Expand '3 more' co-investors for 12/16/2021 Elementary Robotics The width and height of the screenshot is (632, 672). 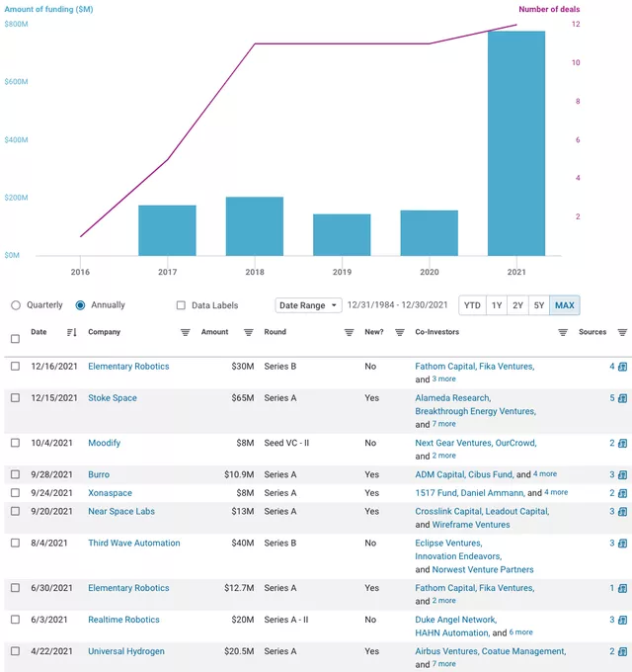[443, 378]
